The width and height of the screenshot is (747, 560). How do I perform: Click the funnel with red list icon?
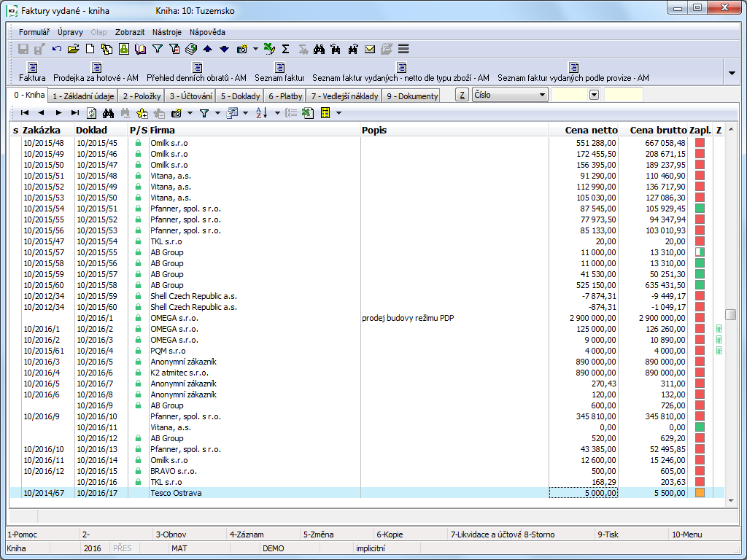174,49
